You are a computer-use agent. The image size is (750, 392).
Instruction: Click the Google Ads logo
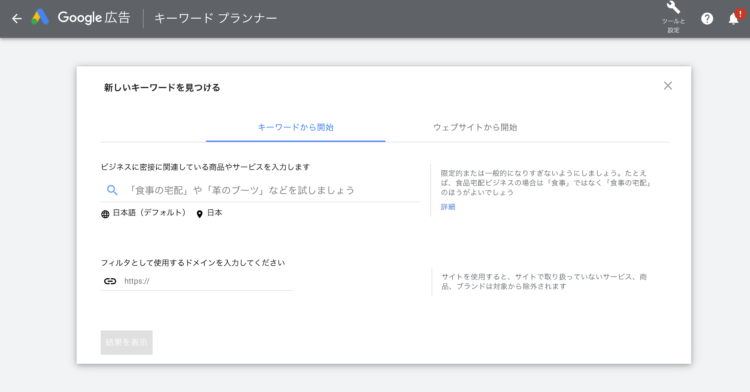tap(40, 17)
